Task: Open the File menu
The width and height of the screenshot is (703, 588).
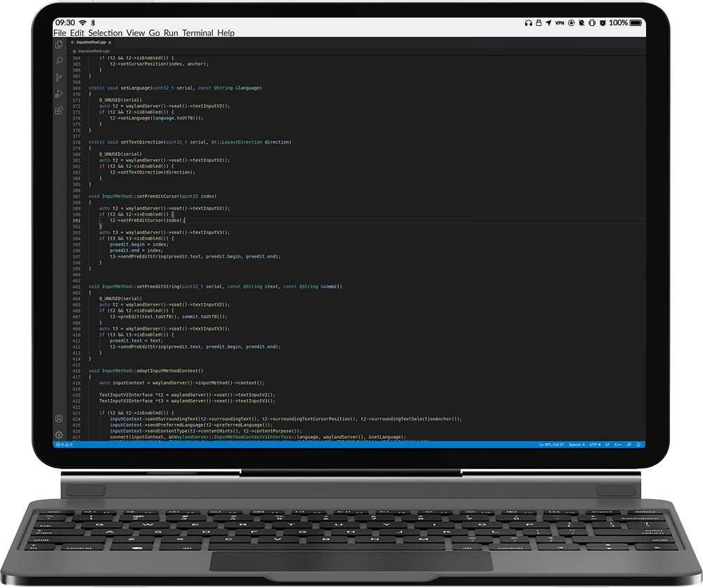Action: pos(60,33)
